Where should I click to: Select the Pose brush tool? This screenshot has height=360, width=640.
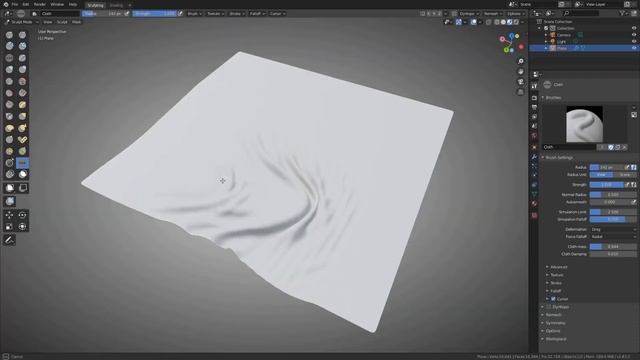point(22,140)
